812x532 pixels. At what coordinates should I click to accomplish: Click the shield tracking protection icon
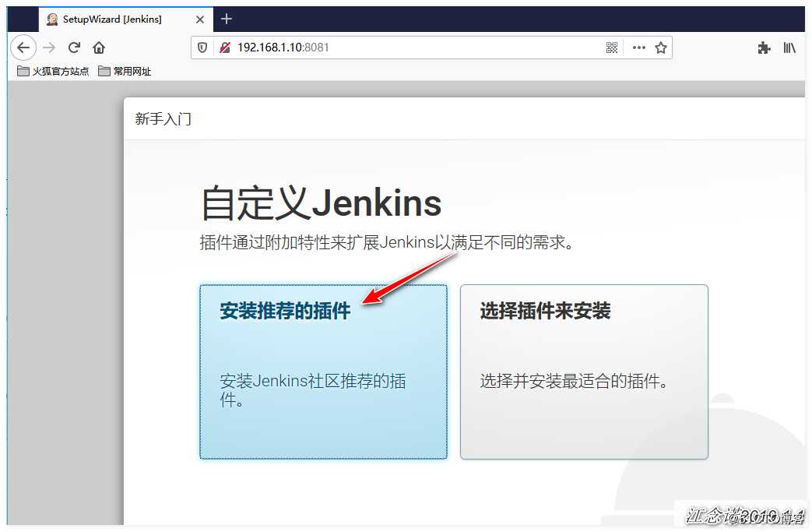[x=202, y=48]
